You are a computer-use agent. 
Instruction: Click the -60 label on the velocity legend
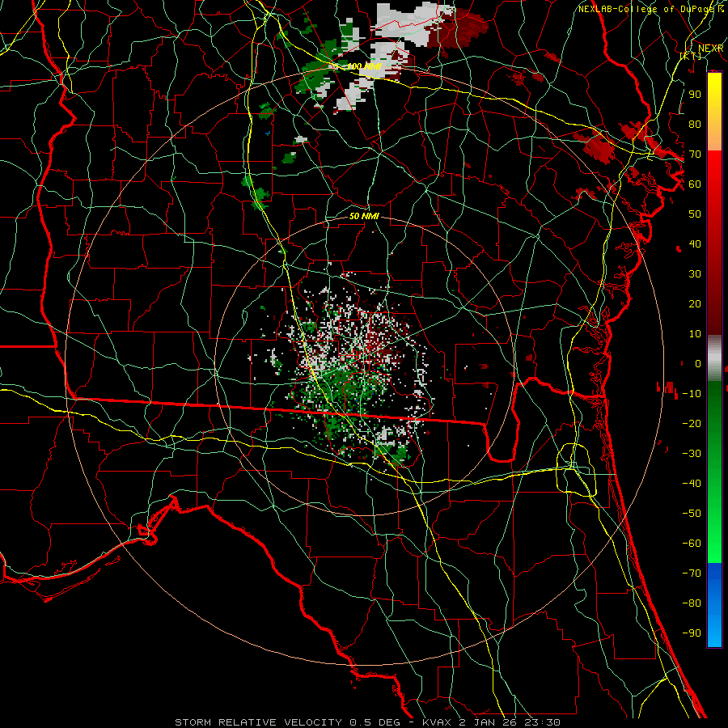pos(692,544)
